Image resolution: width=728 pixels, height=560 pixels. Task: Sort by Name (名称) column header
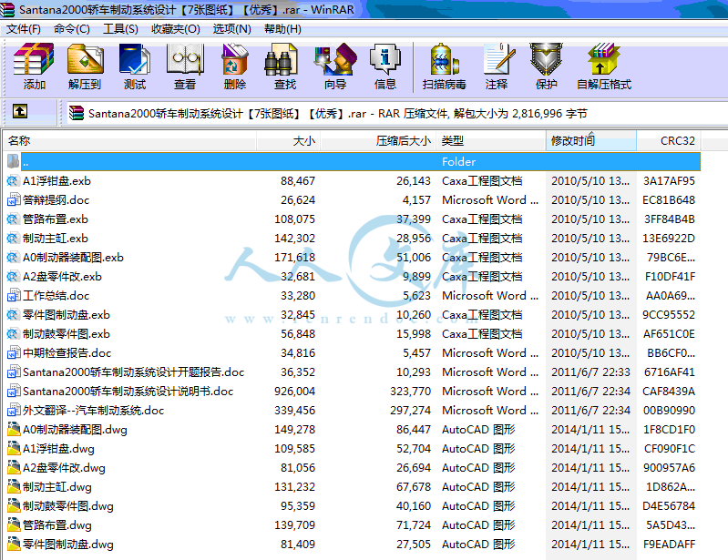click(x=129, y=140)
